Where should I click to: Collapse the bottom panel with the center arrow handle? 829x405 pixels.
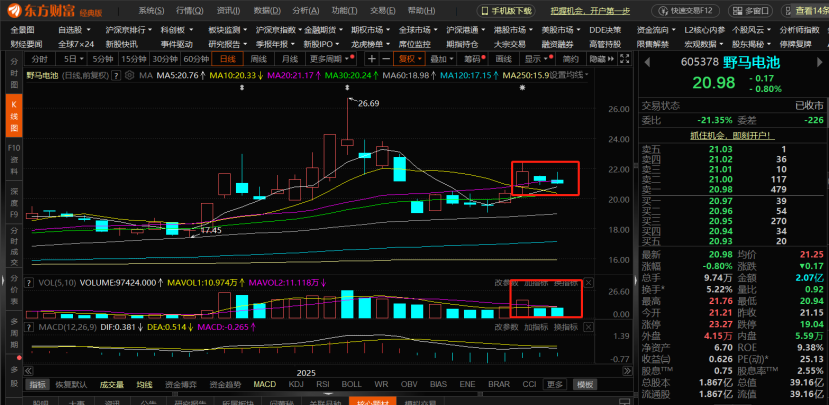pos(328,393)
